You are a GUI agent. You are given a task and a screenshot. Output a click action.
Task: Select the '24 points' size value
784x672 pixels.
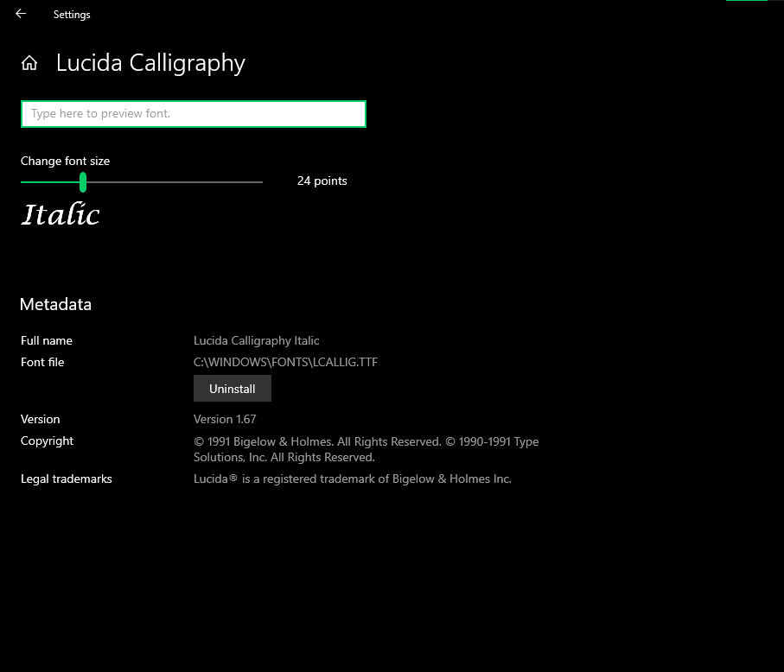(322, 181)
